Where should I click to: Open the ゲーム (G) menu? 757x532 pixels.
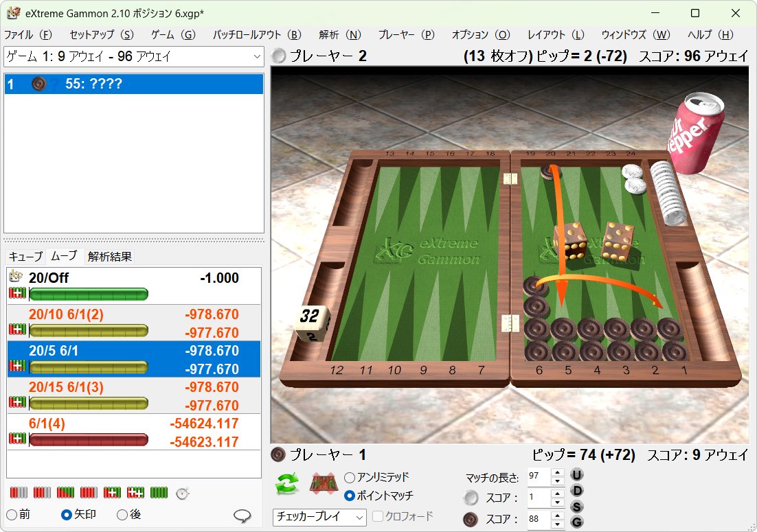173,35
